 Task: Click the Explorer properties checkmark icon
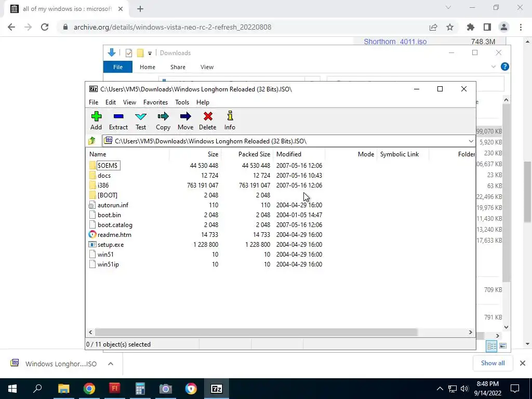(129, 53)
